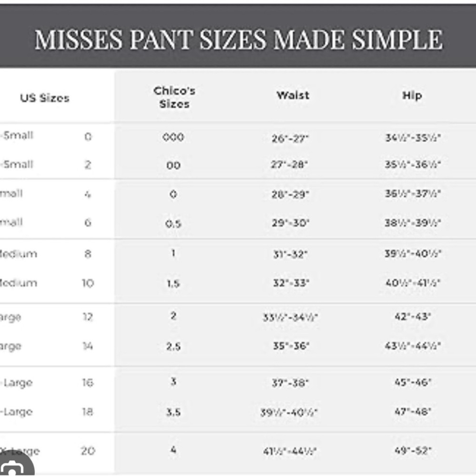Click Chico's size '00' cell

173,166
